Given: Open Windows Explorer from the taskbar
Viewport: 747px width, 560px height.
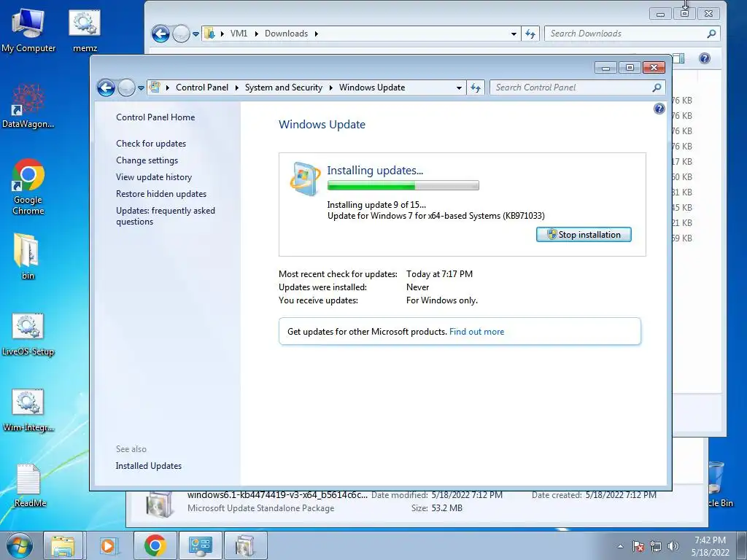Looking at the screenshot, I should [63, 545].
